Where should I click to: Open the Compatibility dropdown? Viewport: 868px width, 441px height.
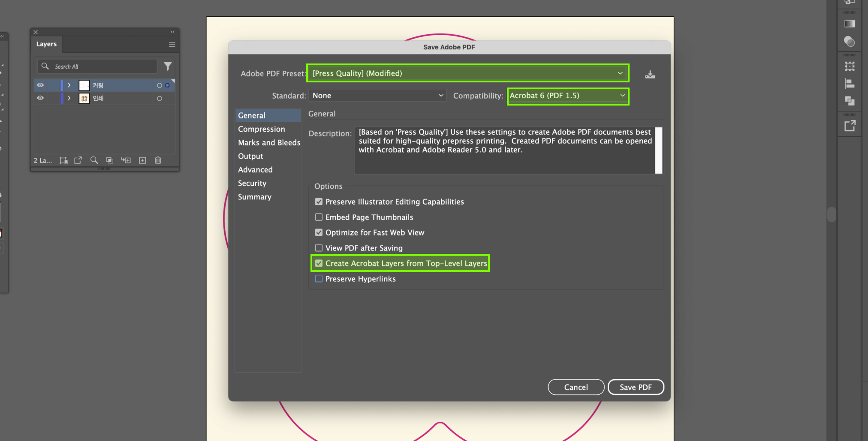pyautogui.click(x=568, y=96)
